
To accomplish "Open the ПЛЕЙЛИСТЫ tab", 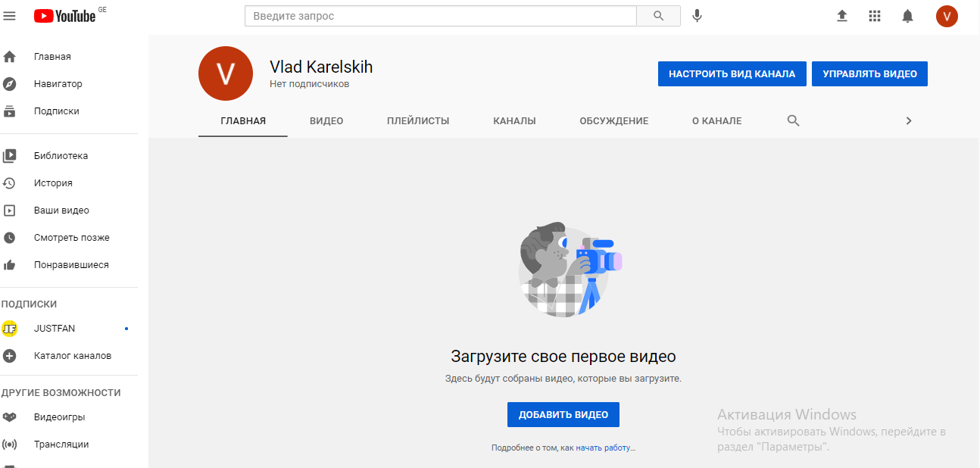I will (x=418, y=121).
